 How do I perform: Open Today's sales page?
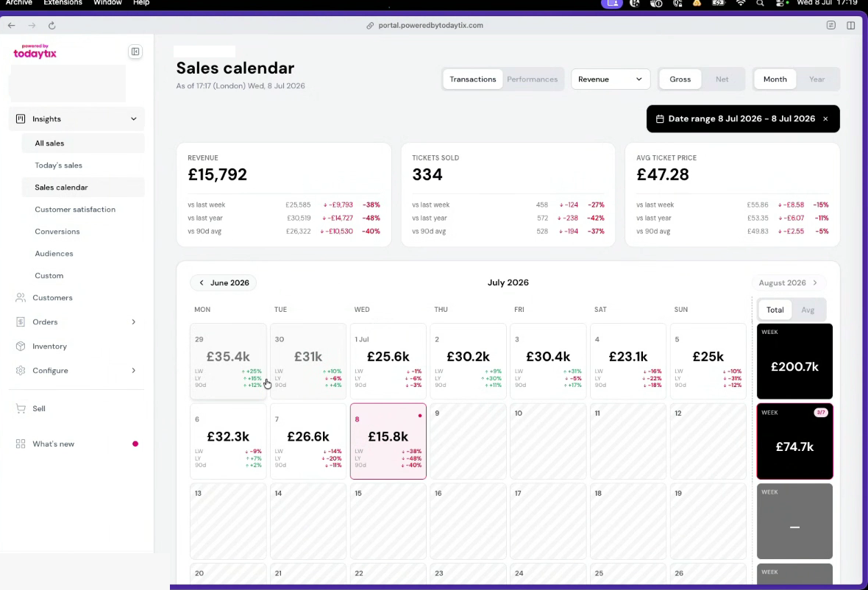click(83, 166)
